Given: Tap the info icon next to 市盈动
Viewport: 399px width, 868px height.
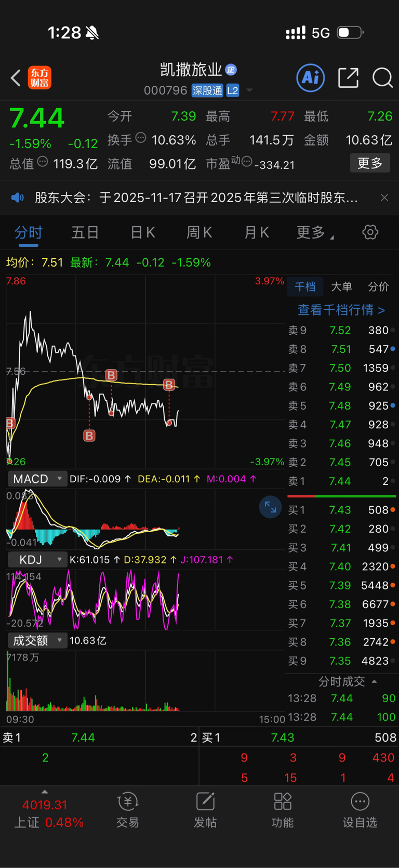Looking at the screenshot, I should [x=247, y=162].
